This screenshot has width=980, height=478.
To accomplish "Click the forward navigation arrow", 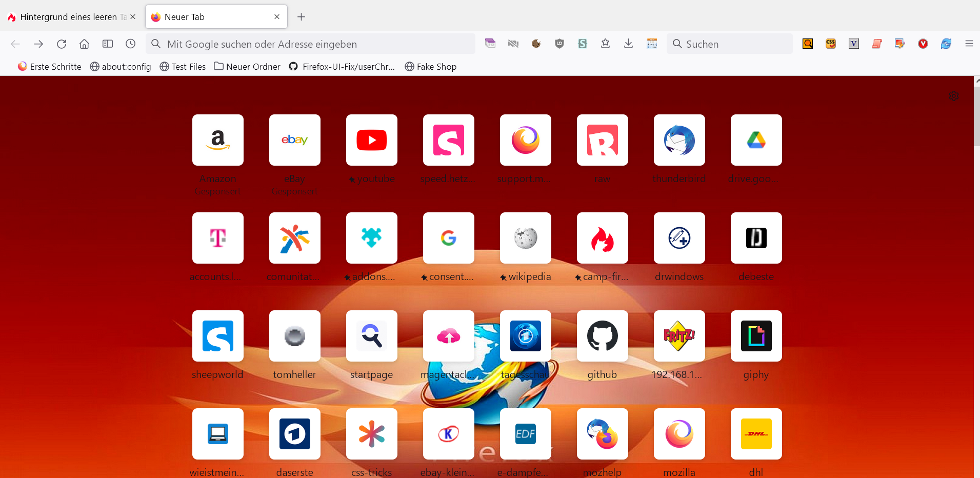I will pos(38,44).
